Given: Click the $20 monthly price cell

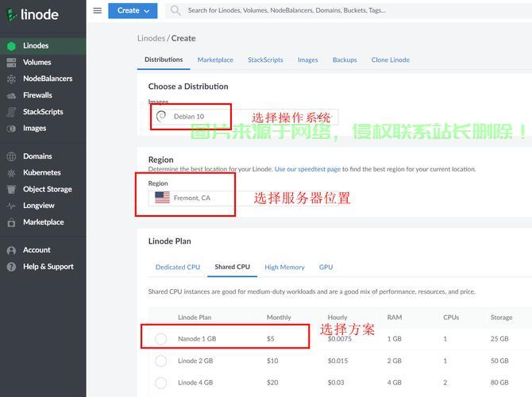Looking at the screenshot, I should 272,383.
